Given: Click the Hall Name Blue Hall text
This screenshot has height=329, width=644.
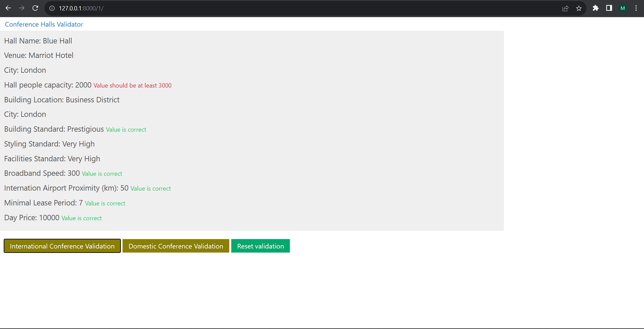Looking at the screenshot, I should 38,41.
